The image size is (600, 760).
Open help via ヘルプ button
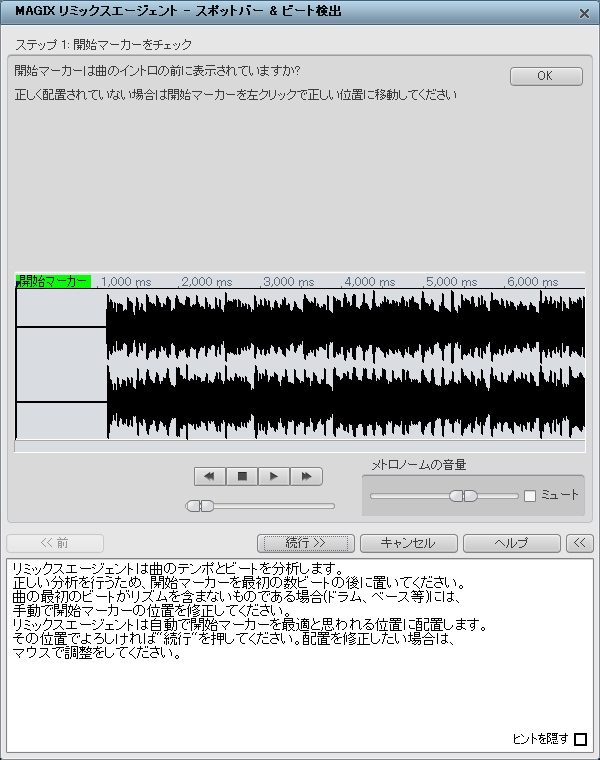click(512, 543)
